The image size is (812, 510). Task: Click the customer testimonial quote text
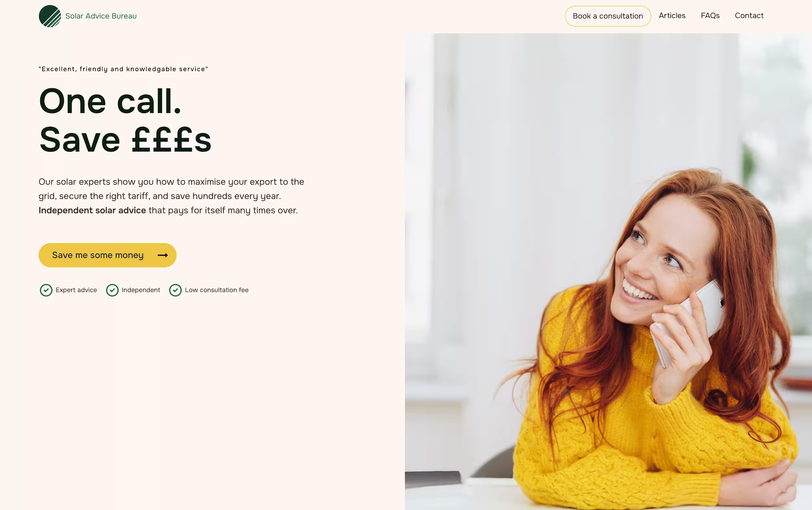[x=123, y=69]
